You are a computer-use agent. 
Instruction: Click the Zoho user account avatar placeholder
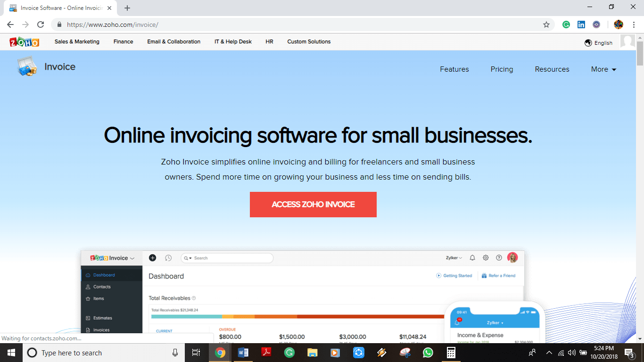click(627, 42)
